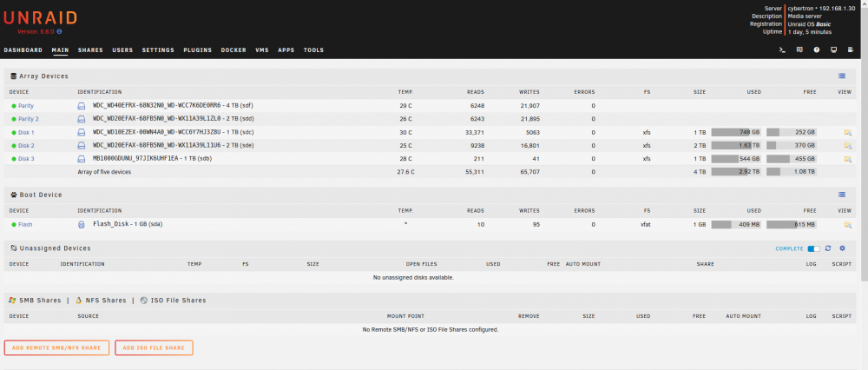This screenshot has height=370, width=868.
Task: Click ADD REMOTE SMB/NFS SHARE button
Action: 56,347
